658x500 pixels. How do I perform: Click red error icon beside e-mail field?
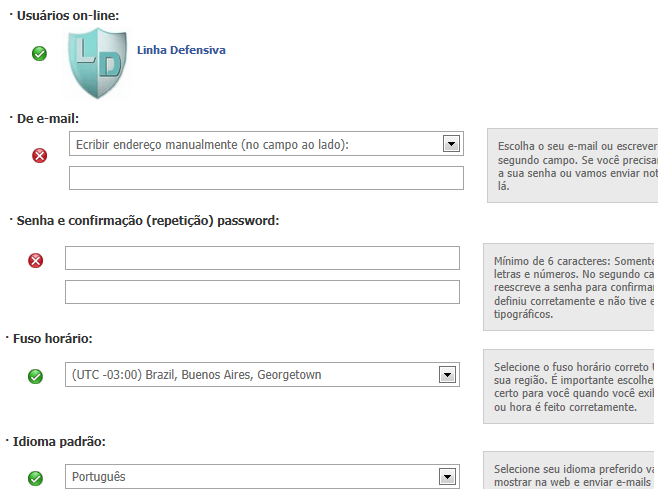tap(39, 155)
